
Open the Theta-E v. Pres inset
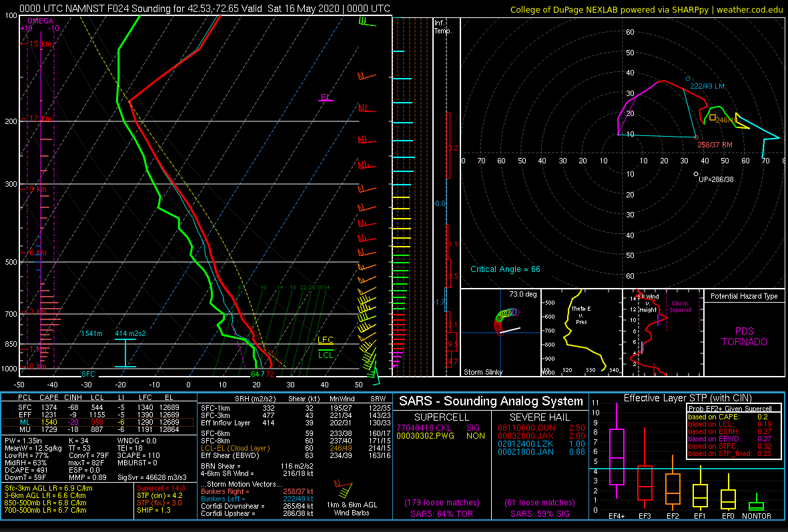[x=581, y=332]
